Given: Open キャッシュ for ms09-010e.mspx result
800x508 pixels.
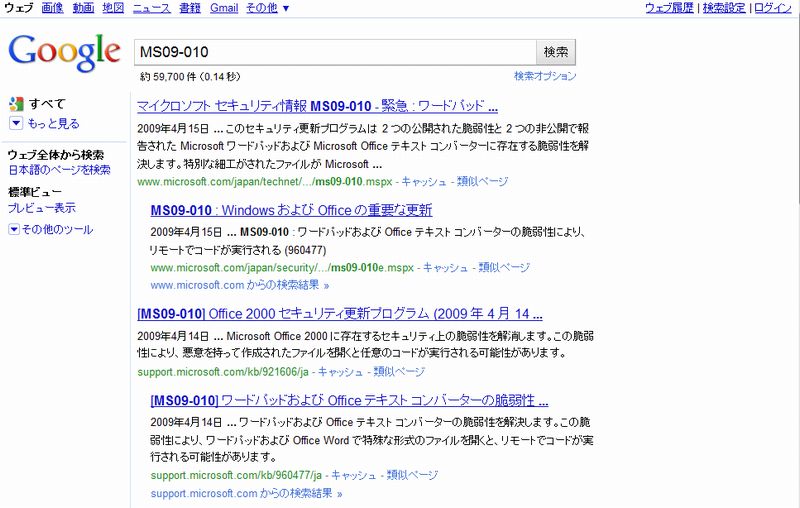Looking at the screenshot, I should click(x=445, y=268).
